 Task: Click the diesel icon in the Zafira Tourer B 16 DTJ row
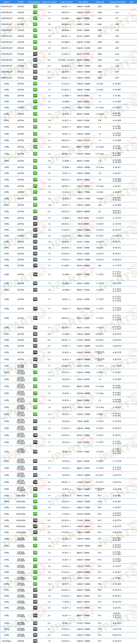35,596
